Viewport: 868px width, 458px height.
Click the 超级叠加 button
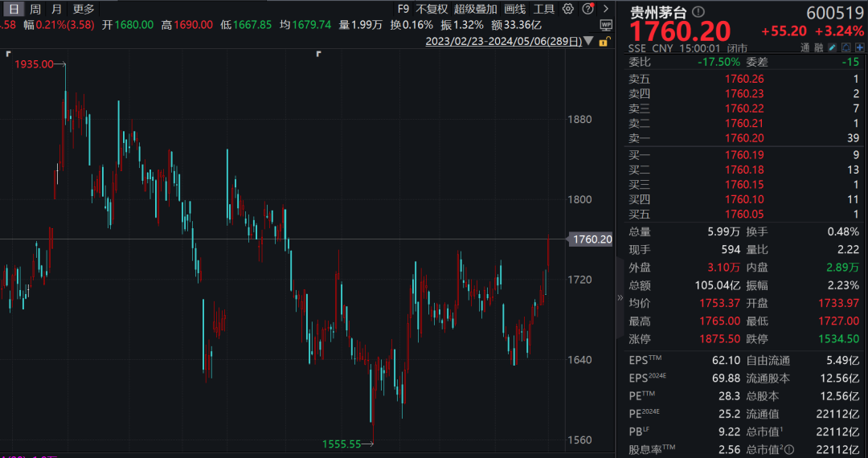pos(475,9)
